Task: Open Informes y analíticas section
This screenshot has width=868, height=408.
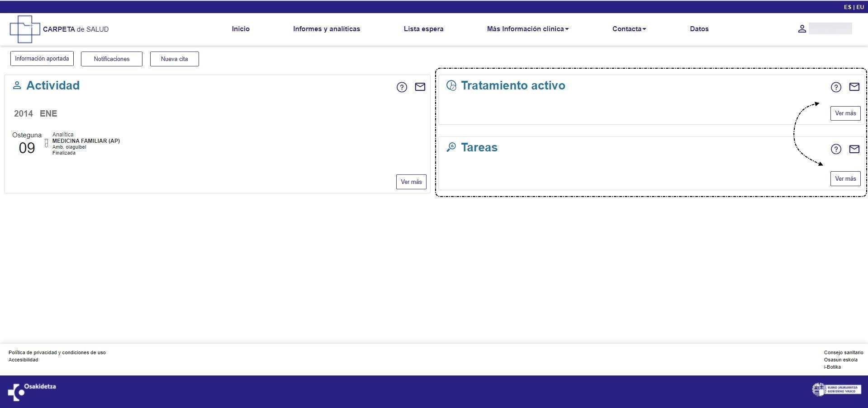Action: point(327,29)
